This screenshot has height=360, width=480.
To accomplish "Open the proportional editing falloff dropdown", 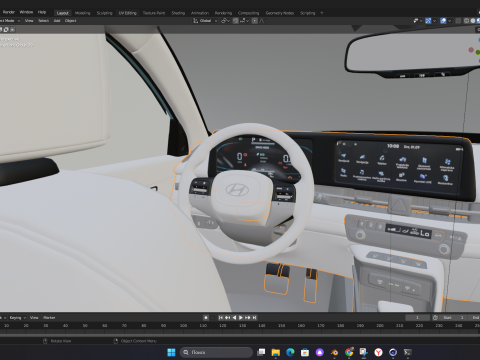I will click(263, 21).
